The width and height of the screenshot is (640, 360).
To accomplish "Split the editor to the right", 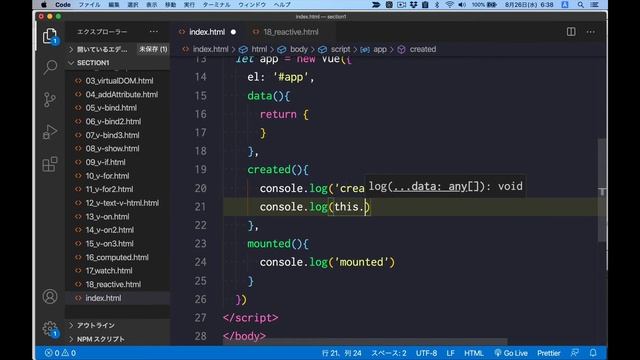I will [571, 32].
